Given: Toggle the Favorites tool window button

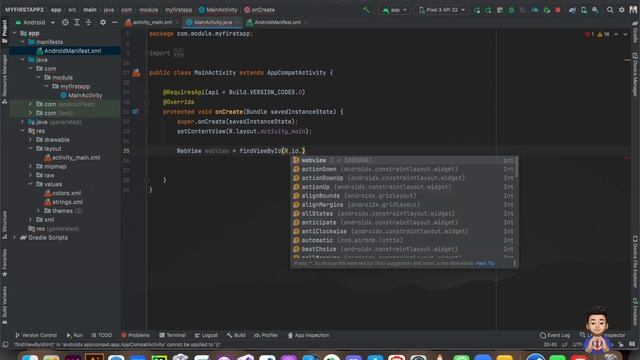Looking at the screenshot, I should pos(4,262).
